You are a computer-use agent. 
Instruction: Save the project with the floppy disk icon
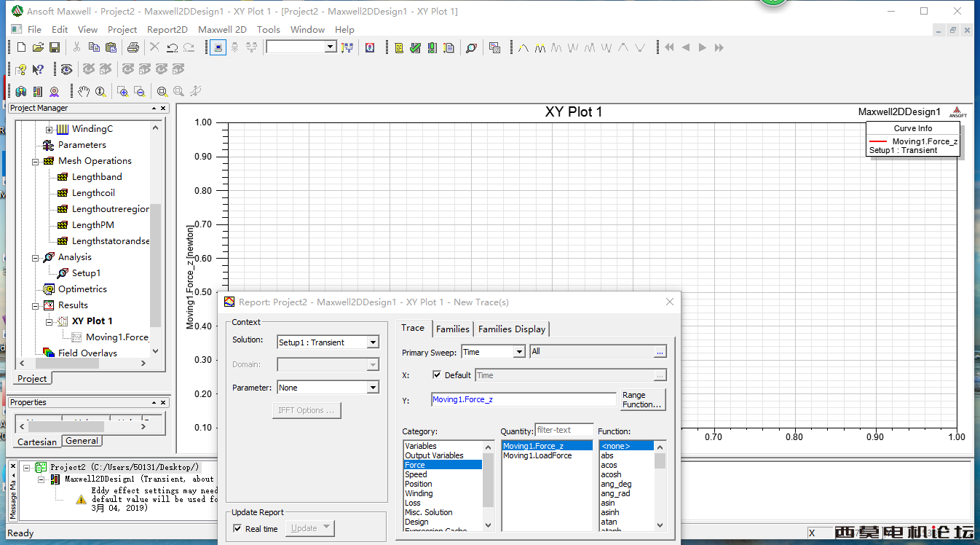click(55, 47)
